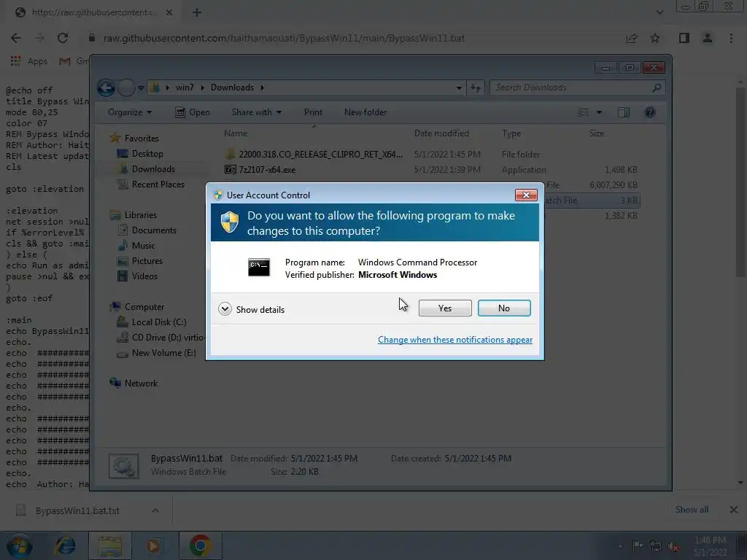This screenshot has height=560, width=747.
Task: Open Pictures library in navigation pane
Action: pyautogui.click(x=147, y=261)
